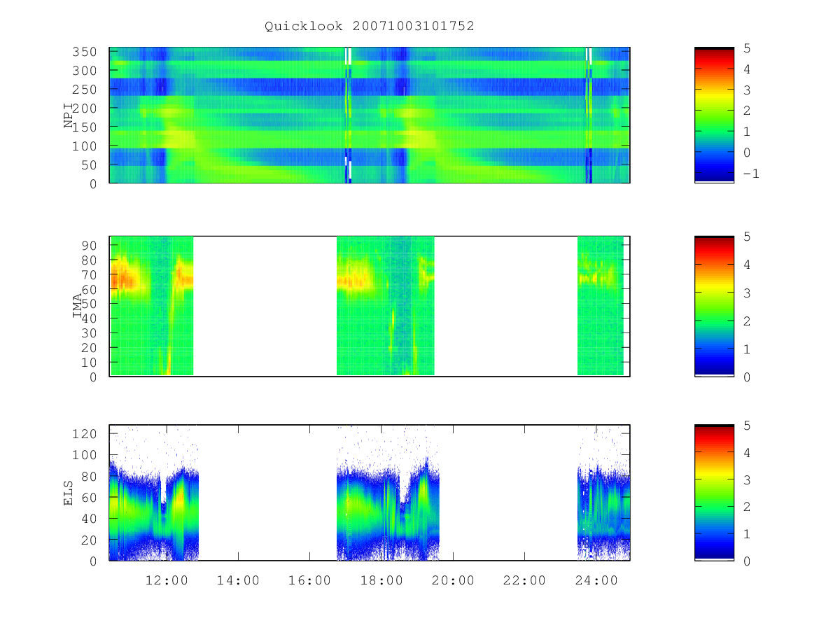Viewport: 840px width, 630px height.
Task: Select the NPI axis label
Action: pos(69,115)
